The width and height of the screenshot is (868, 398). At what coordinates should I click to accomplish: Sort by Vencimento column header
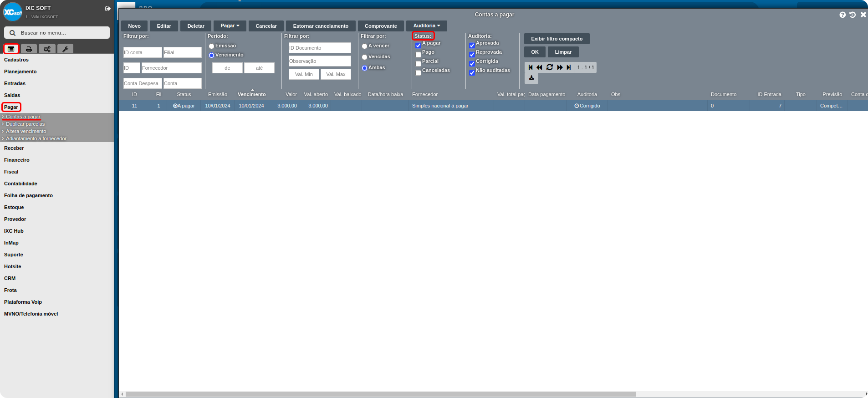tap(252, 94)
